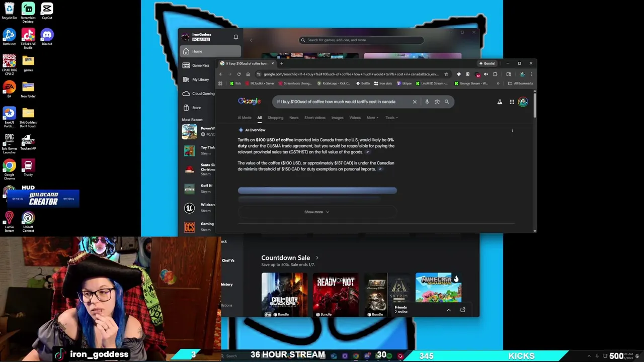Open TikTok LIVE Studio shortcut
The image size is (644, 362).
click(x=28, y=39)
